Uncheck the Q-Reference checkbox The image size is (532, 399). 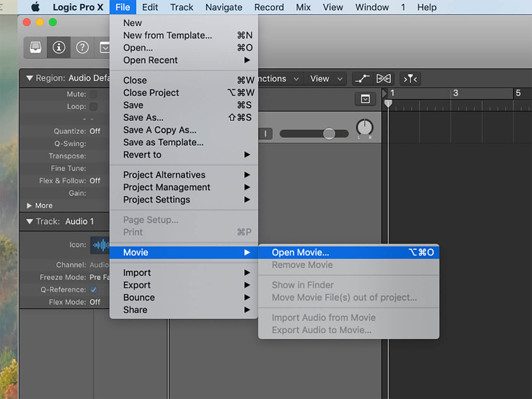pos(93,290)
